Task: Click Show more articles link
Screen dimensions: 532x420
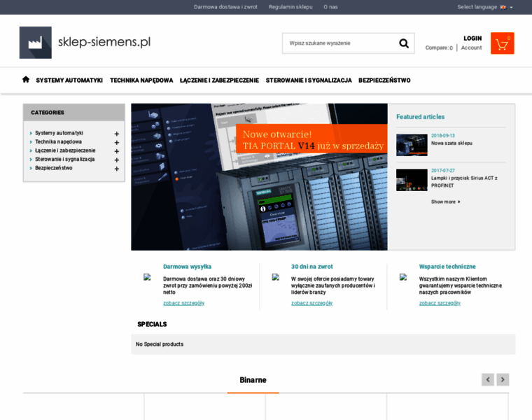Action: (x=445, y=202)
